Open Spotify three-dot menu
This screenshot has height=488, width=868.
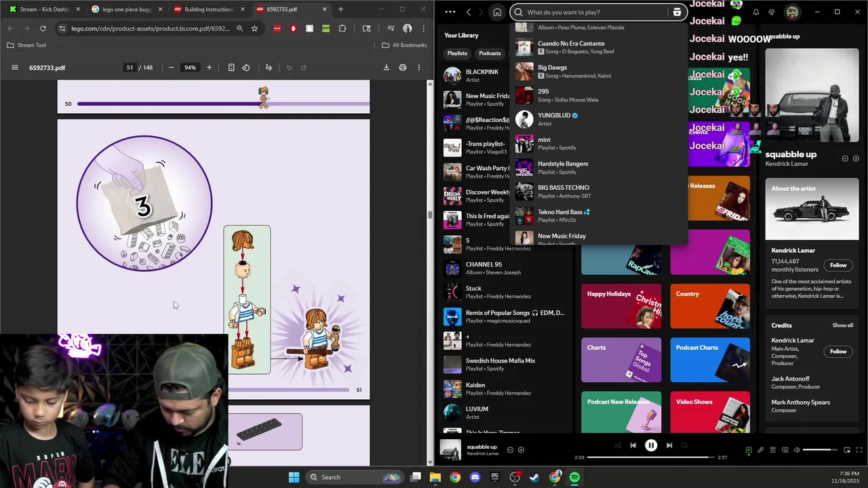coord(450,12)
